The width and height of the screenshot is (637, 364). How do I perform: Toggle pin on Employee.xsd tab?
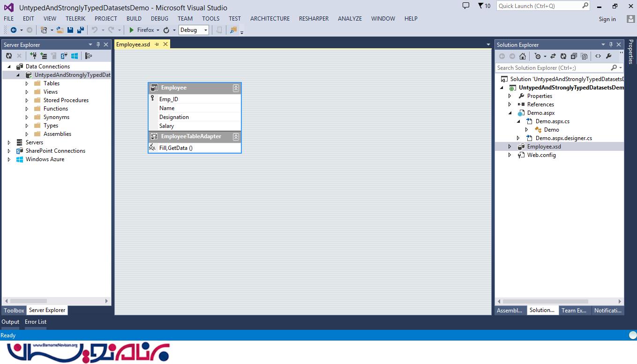tap(157, 44)
